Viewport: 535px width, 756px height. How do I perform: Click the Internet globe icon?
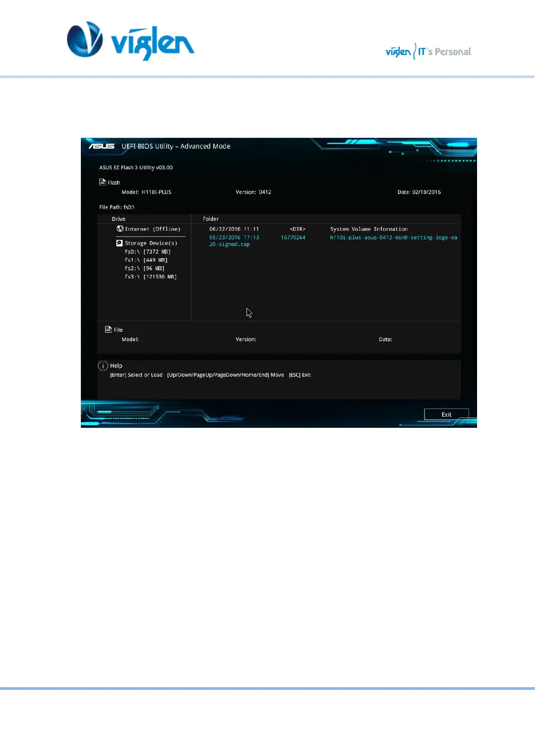pyautogui.click(x=120, y=229)
